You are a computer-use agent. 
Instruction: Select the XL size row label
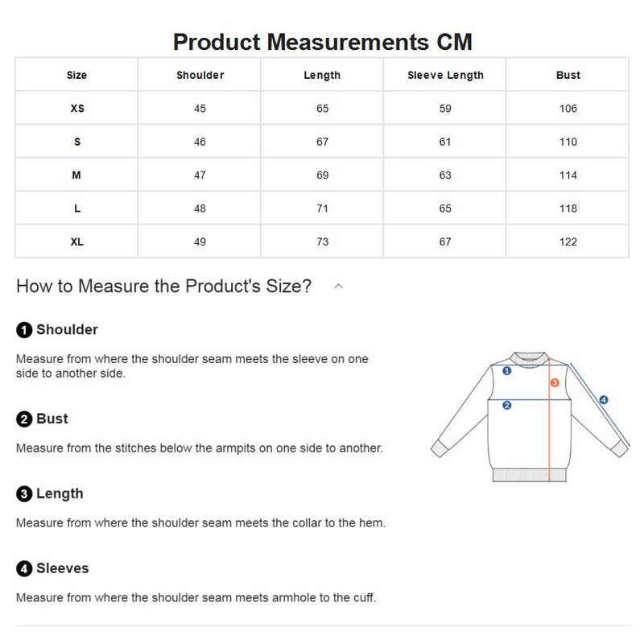click(x=76, y=242)
